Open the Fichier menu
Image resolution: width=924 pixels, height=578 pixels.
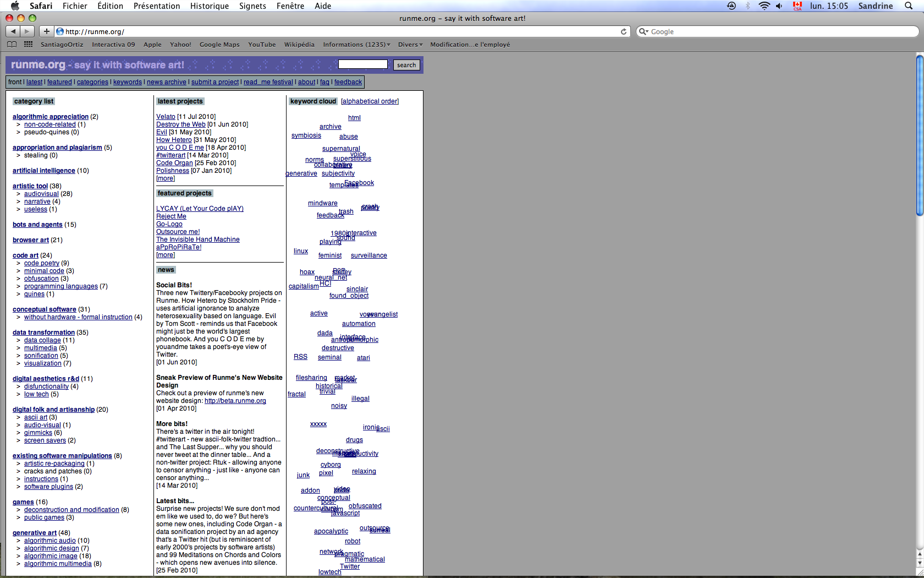(x=75, y=6)
